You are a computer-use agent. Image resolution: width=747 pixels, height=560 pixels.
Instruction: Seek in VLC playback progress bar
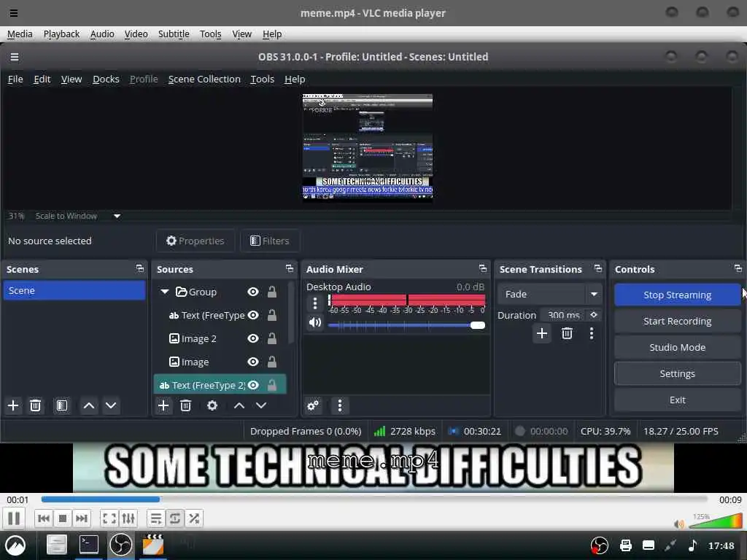point(374,499)
